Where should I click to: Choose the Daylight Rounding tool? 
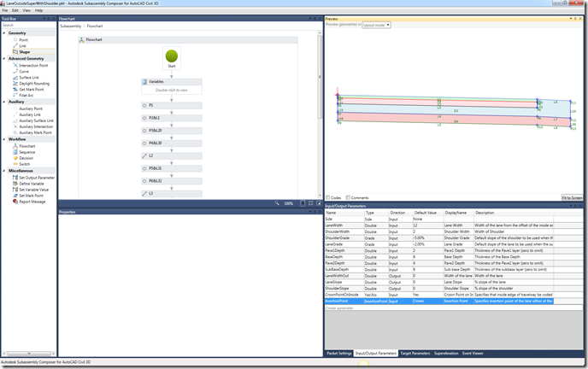click(x=33, y=83)
